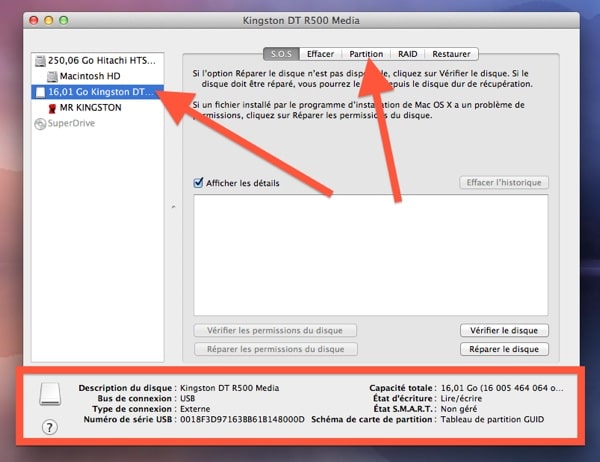This screenshot has height=462, width=600.
Task: Minimize window with yellow button
Action: (x=49, y=20)
